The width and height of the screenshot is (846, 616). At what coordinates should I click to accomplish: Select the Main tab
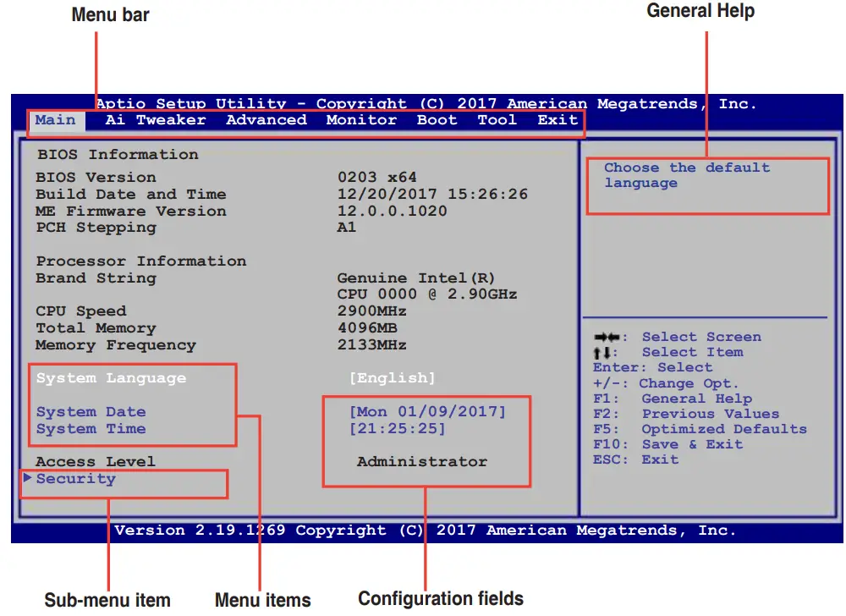(55, 119)
